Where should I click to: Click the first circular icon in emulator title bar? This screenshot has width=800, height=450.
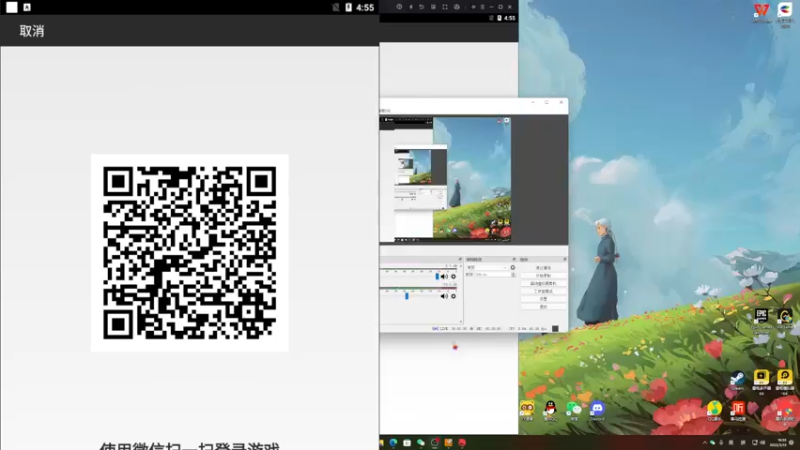point(399,7)
